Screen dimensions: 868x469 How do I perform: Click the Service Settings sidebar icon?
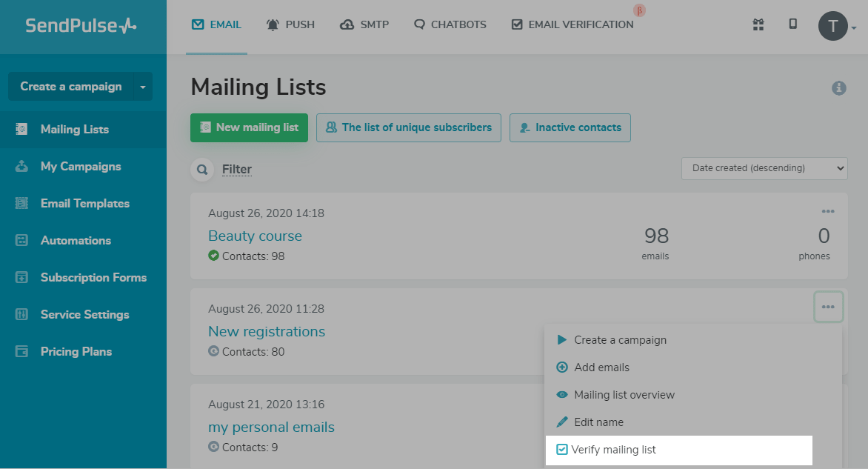pyautogui.click(x=21, y=314)
